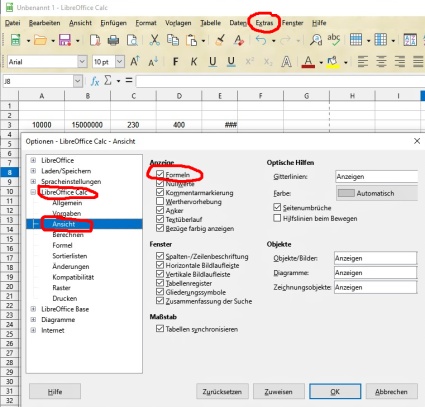Click the Print icon

[x=113, y=40]
